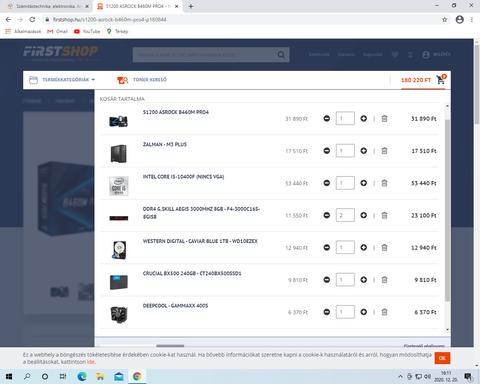Remove Intel Core i5-10400F from cart
Image resolution: width=480 pixels, height=384 pixels.
pos(384,183)
